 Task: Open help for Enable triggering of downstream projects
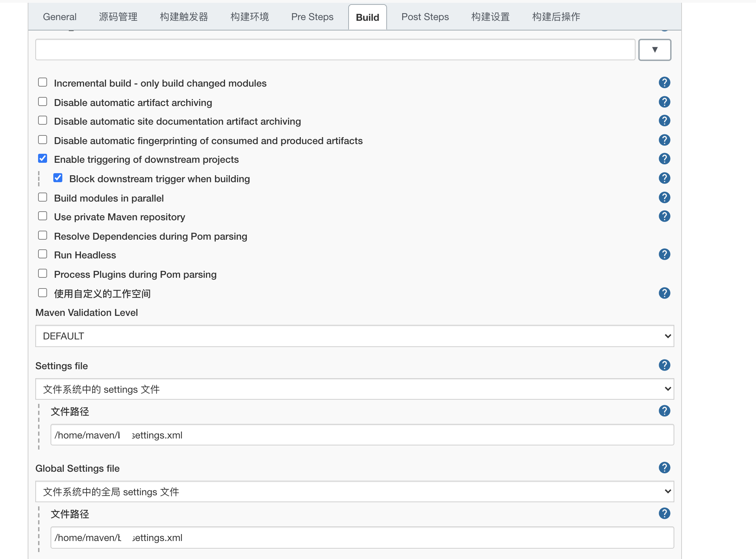coord(664,159)
